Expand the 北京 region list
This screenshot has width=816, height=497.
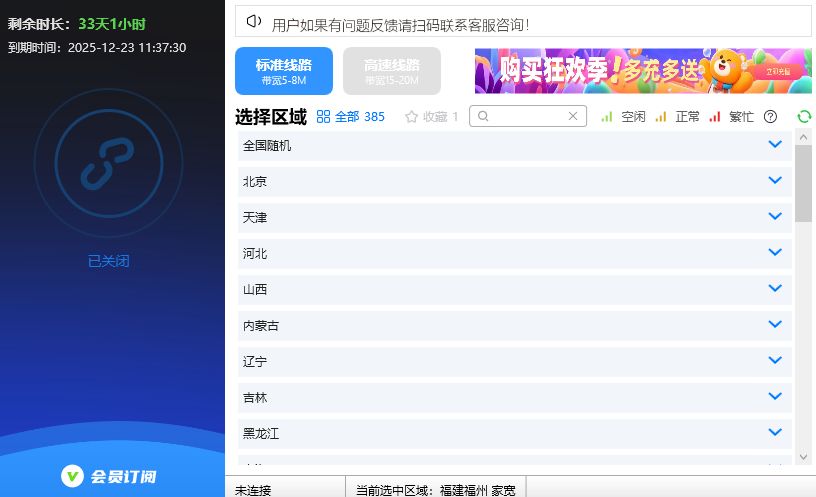[x=774, y=181]
